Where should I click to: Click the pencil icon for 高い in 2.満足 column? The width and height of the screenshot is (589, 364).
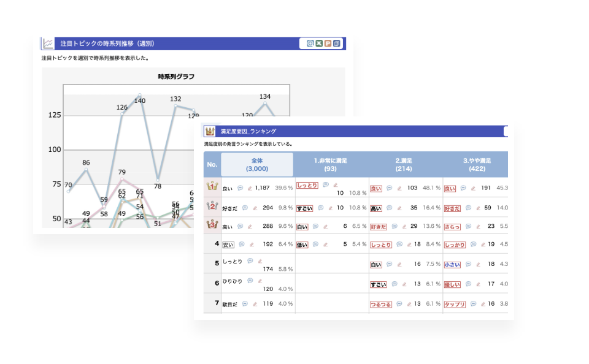point(399,208)
